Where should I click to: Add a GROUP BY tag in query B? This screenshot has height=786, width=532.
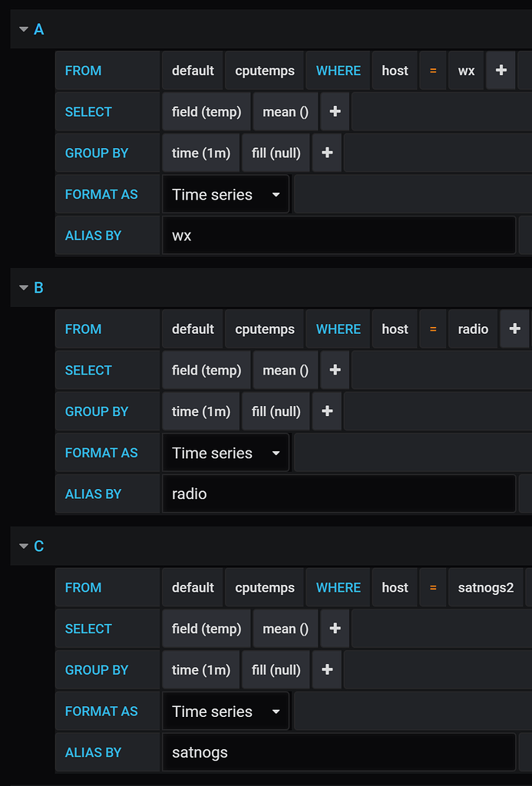(x=326, y=411)
